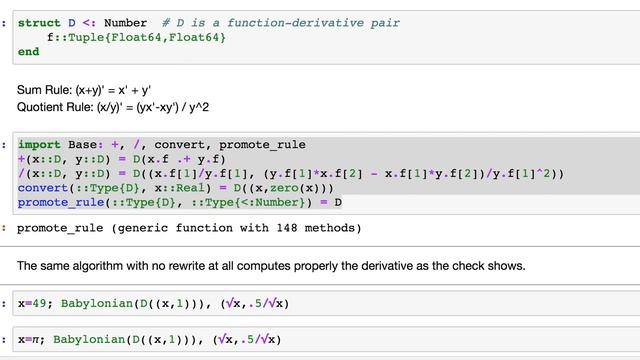Image resolution: width=640 pixels, height=360 pixels.
Task: Click the struct D definition code cell
Action: [x=326, y=38]
